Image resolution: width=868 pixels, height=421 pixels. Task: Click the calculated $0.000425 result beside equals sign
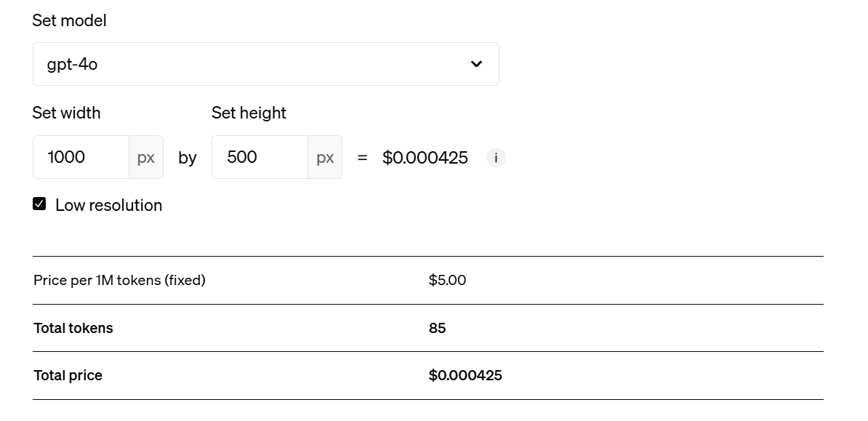click(425, 158)
